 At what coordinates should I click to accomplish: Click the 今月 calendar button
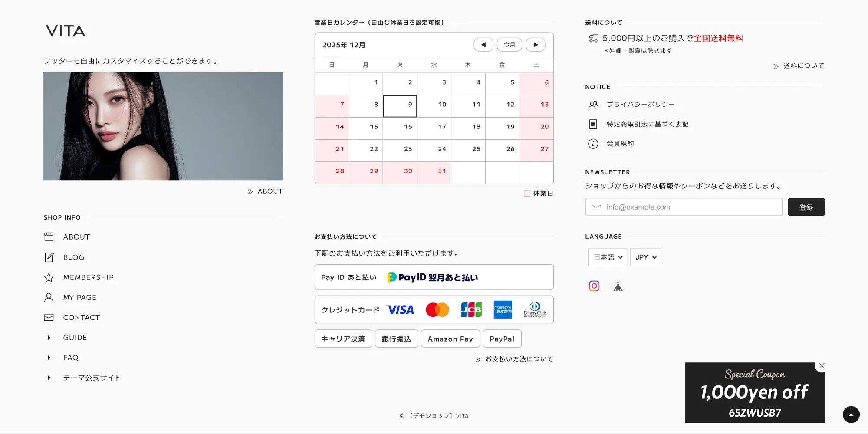click(509, 45)
